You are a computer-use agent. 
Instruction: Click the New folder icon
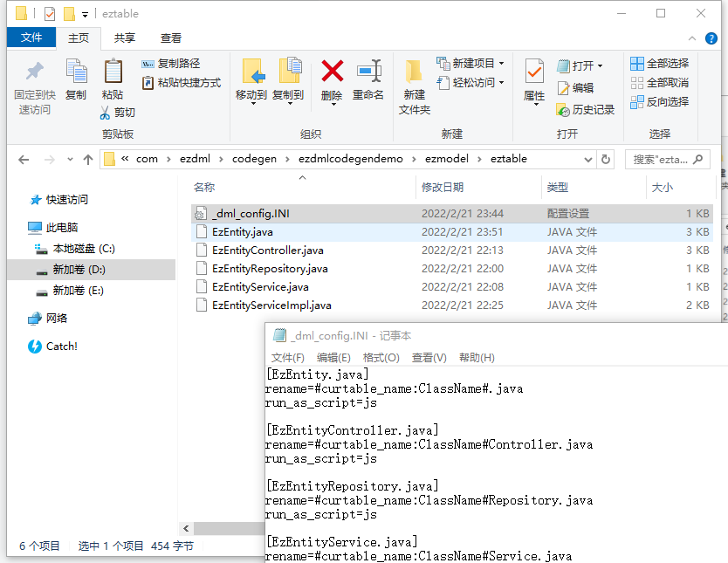[413, 72]
